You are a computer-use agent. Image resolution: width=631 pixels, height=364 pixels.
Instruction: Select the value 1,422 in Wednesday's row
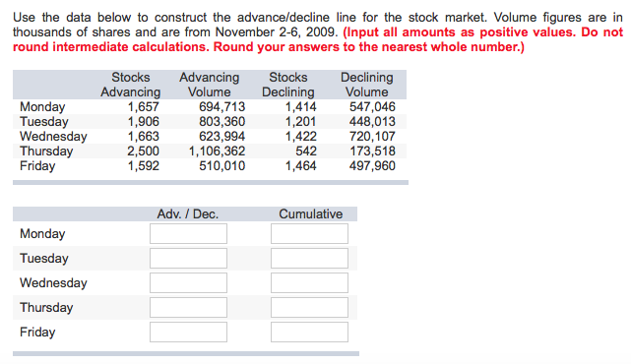click(x=300, y=137)
